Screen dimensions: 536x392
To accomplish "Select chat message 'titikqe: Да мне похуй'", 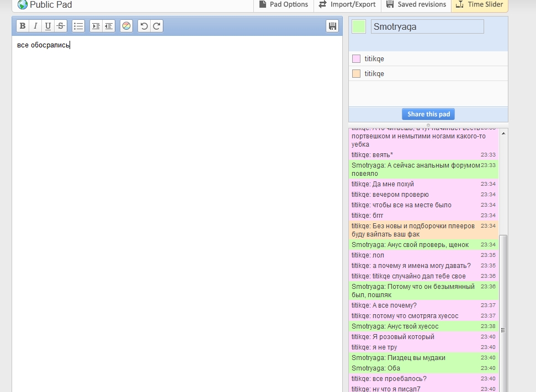I will click(423, 184).
